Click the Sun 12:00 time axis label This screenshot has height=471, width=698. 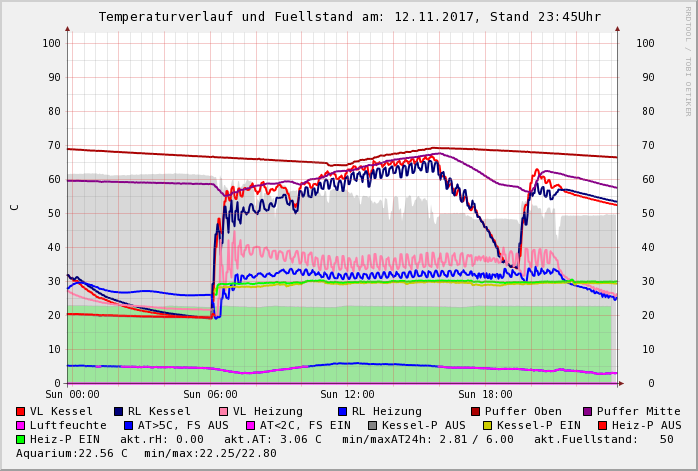[x=347, y=395]
